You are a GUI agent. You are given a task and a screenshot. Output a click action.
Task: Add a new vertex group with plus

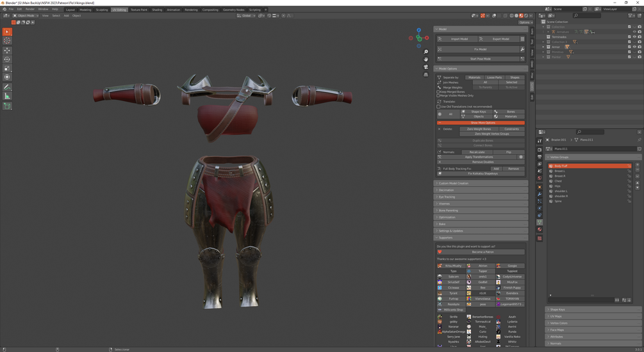point(638,165)
